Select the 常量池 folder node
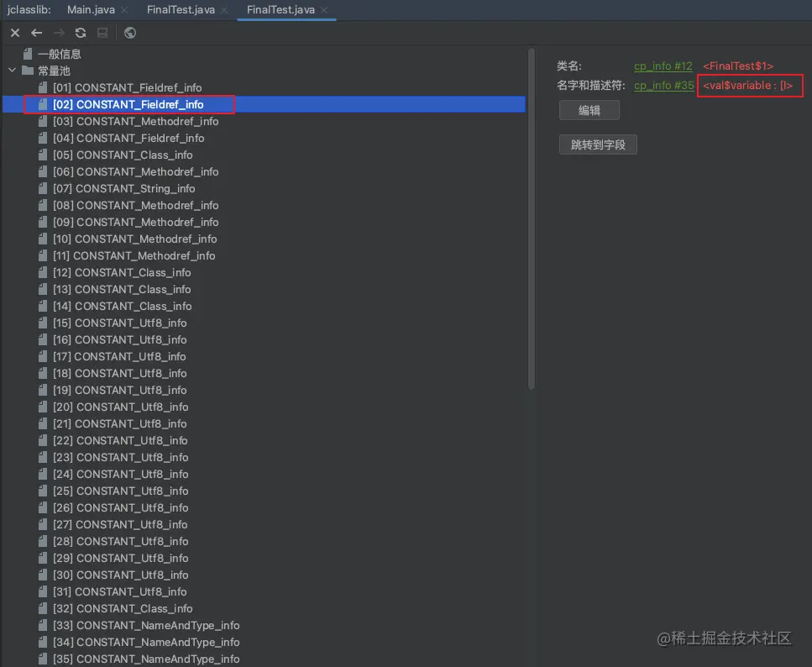This screenshot has height=667, width=812. click(54, 71)
